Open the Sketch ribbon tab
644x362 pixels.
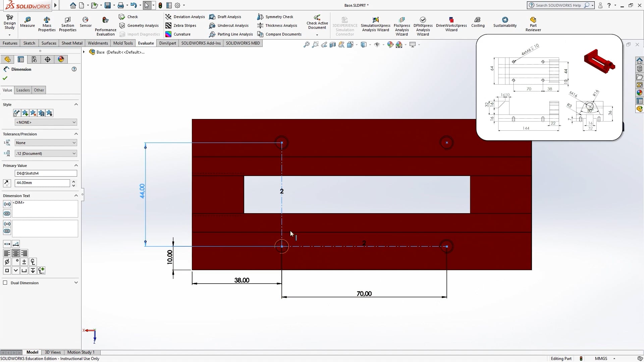[x=29, y=43]
